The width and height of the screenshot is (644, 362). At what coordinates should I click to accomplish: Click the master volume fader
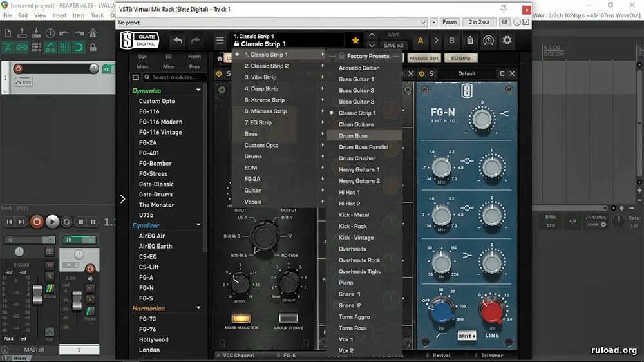(x=37, y=294)
